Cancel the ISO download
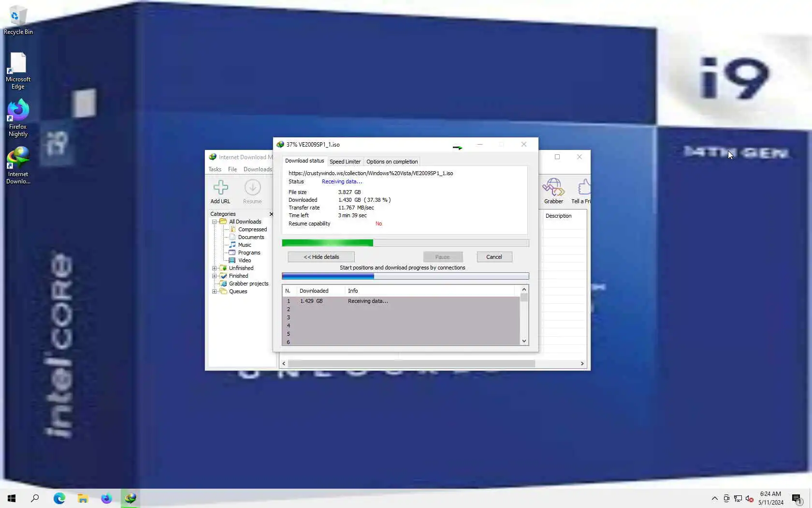Viewport: 812px width, 508px height. (x=494, y=257)
